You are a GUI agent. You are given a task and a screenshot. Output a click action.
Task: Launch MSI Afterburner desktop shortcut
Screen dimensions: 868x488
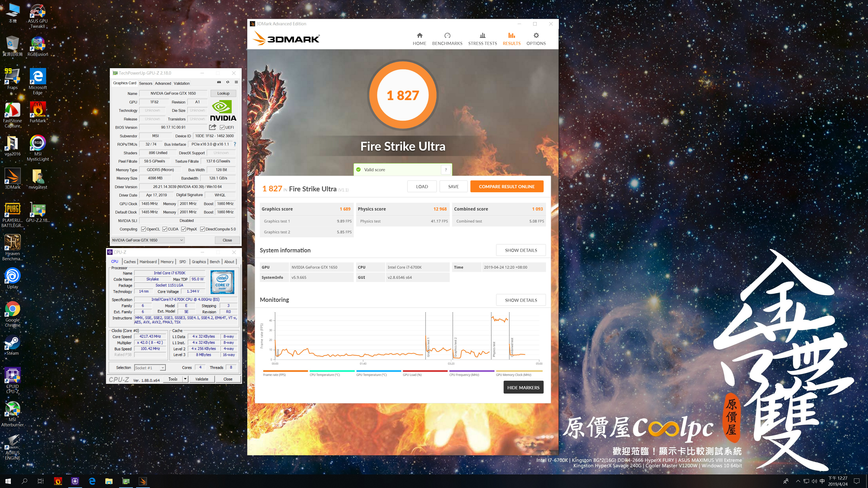[12, 414]
